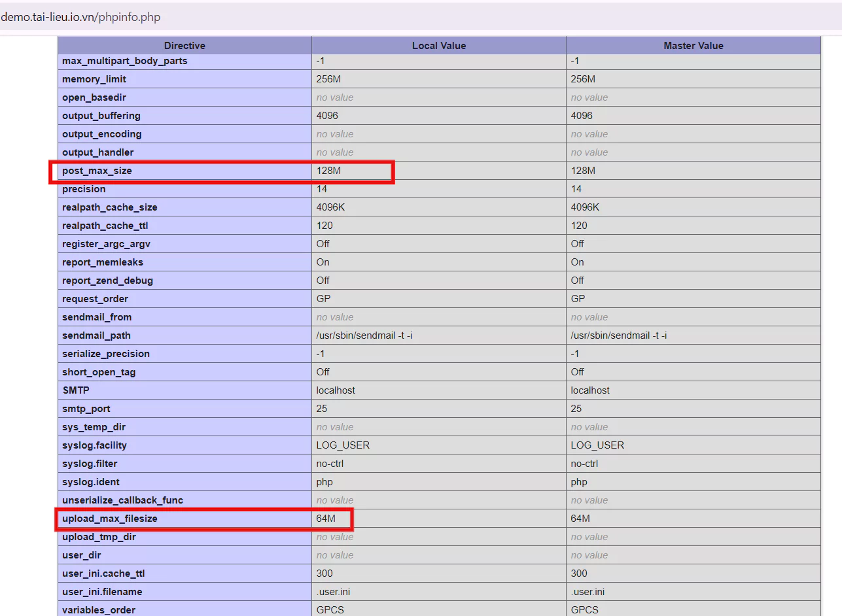Image resolution: width=842 pixels, height=616 pixels.
Task: Click the realpath_cache_size 4096K local value
Action: [x=330, y=207]
